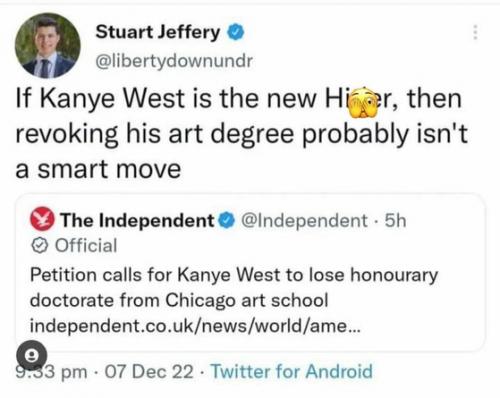Open the quoted tweet's 5h timestamp

[395, 221]
